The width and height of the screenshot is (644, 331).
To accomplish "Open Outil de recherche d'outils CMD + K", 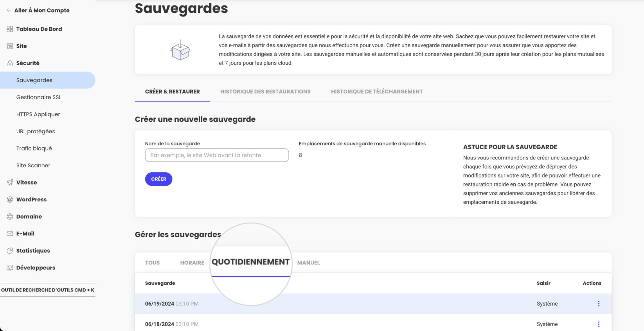I will point(48,290).
